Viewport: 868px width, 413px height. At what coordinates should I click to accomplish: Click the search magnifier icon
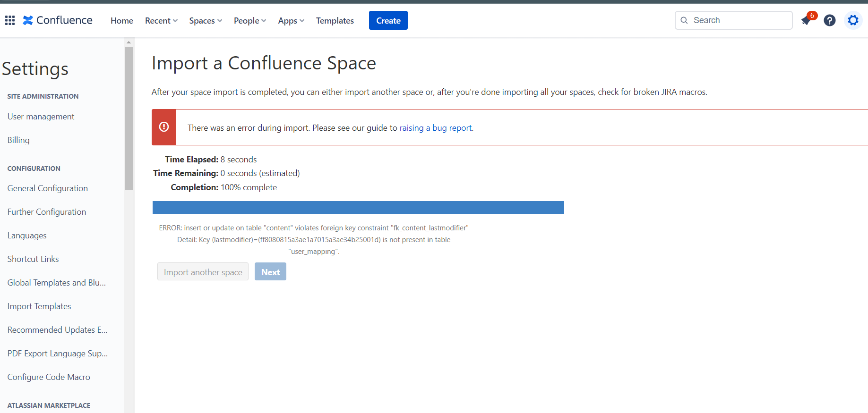click(684, 20)
